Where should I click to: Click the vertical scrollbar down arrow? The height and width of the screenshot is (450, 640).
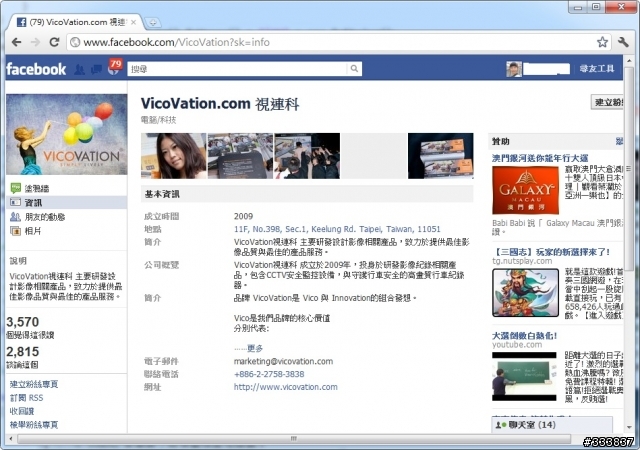(629, 428)
